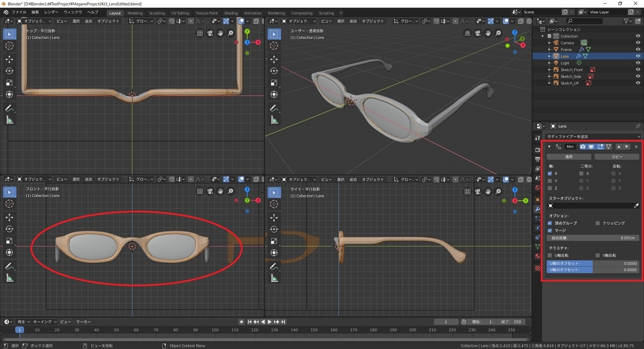
Task: Switch to camera view icon in Top viewport
Action: pos(210,33)
